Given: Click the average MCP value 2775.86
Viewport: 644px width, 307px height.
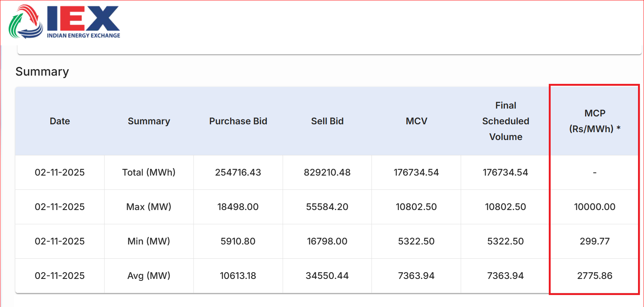Looking at the screenshot, I should click(595, 276).
